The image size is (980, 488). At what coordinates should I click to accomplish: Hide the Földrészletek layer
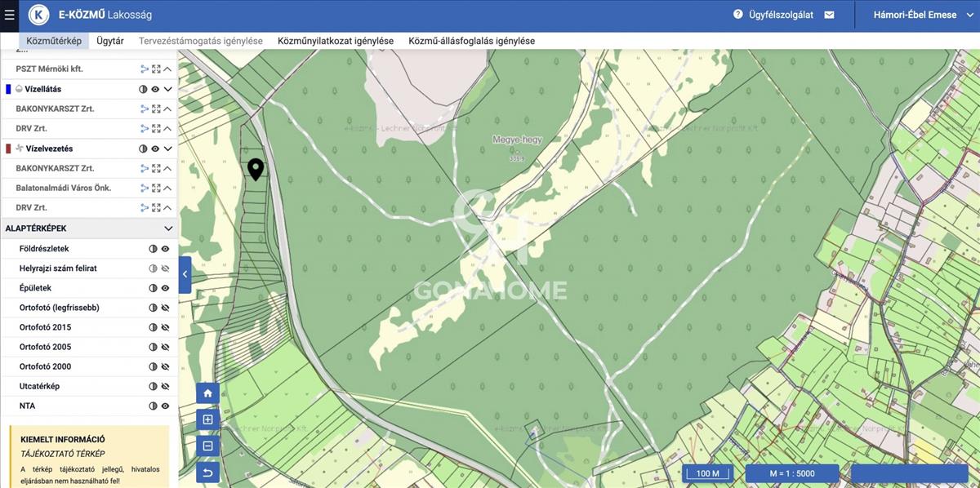165,249
